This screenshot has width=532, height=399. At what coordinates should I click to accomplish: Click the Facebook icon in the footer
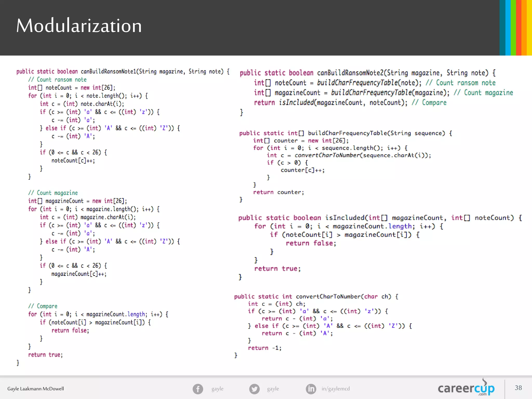pos(198,389)
